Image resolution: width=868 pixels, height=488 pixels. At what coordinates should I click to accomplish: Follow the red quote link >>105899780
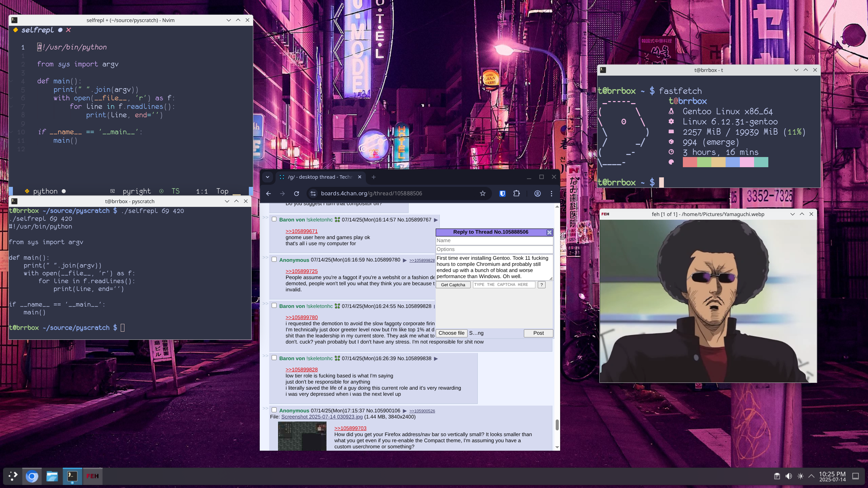301,317
